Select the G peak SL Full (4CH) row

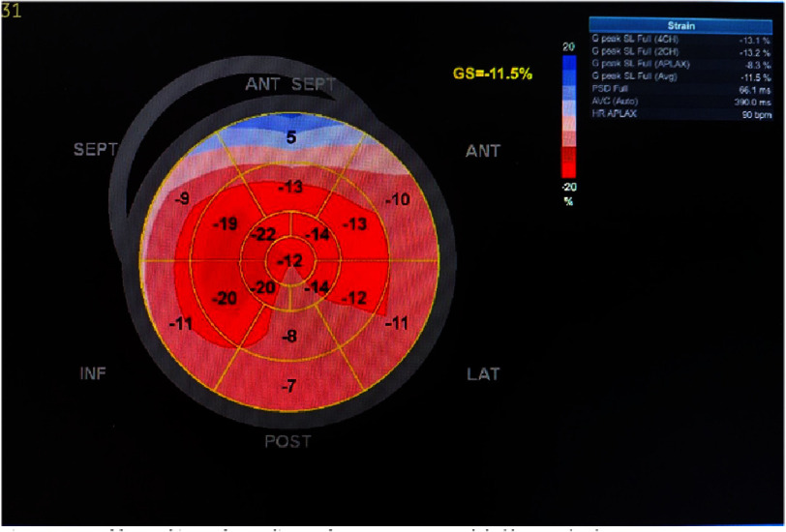(680, 40)
